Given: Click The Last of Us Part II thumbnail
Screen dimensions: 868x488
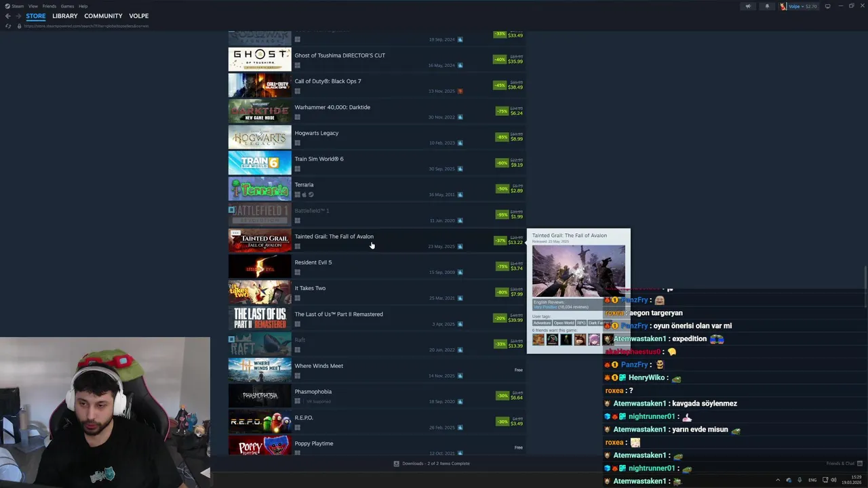Looking at the screenshot, I should pyautogui.click(x=260, y=318).
